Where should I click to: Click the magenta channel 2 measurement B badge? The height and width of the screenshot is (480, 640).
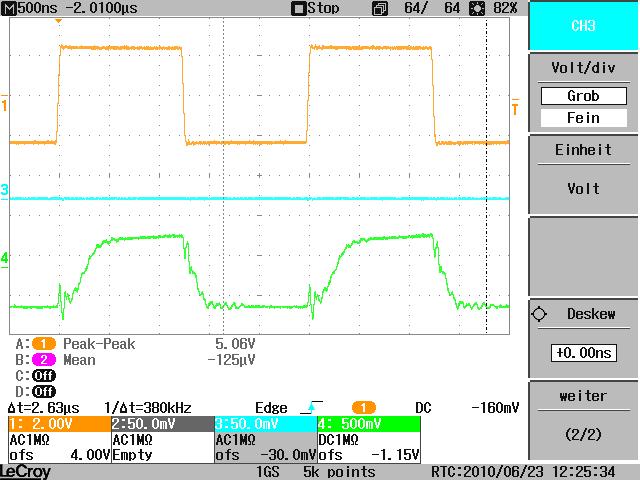44,360
